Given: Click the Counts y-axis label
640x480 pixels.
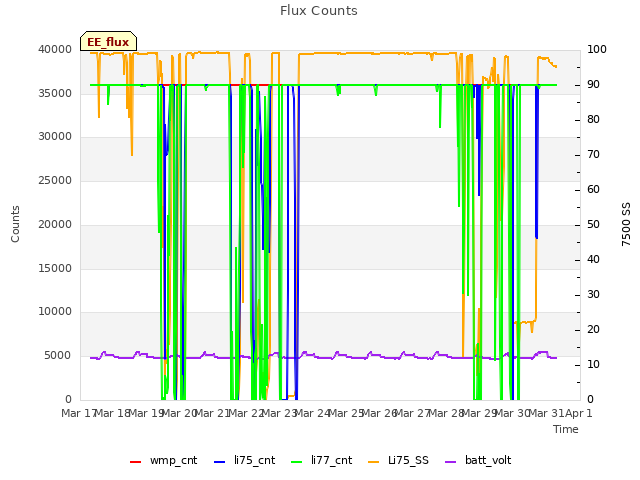Looking at the screenshot, I should (x=15, y=224).
